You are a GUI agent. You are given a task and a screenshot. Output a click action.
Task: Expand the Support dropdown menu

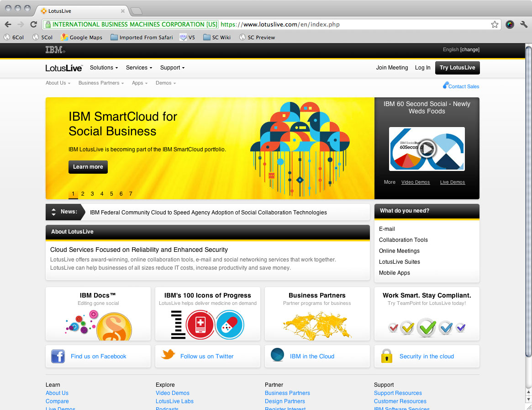pyautogui.click(x=172, y=68)
